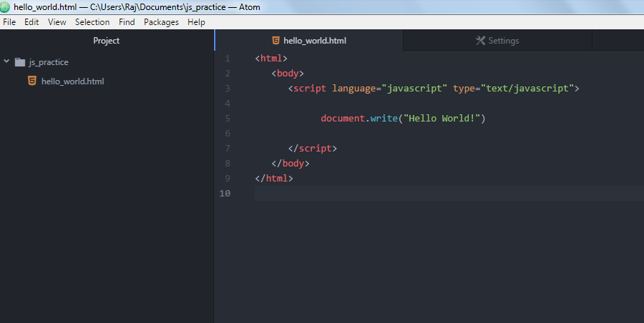Open the File menu
Screen dimensions: 644x323
click(x=9, y=22)
